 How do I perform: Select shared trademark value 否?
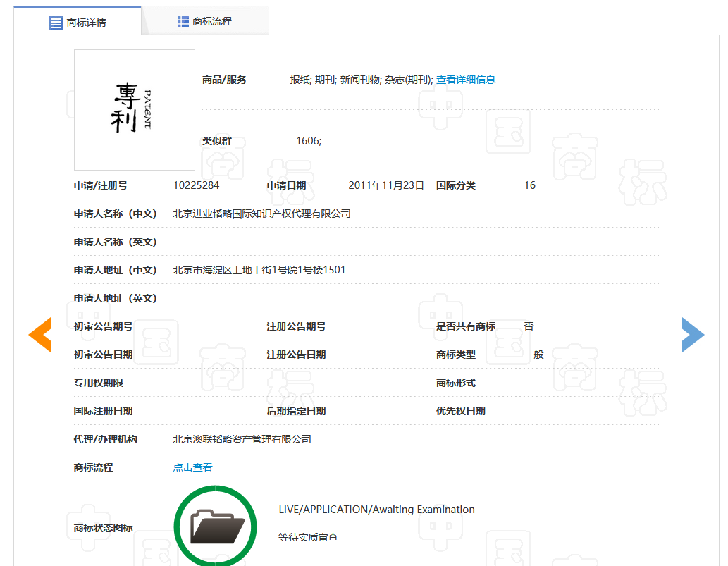tap(529, 327)
